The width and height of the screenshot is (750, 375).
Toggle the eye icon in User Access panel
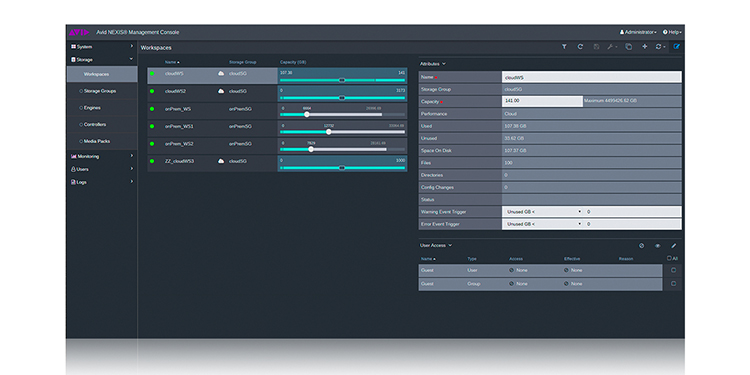[658, 246]
